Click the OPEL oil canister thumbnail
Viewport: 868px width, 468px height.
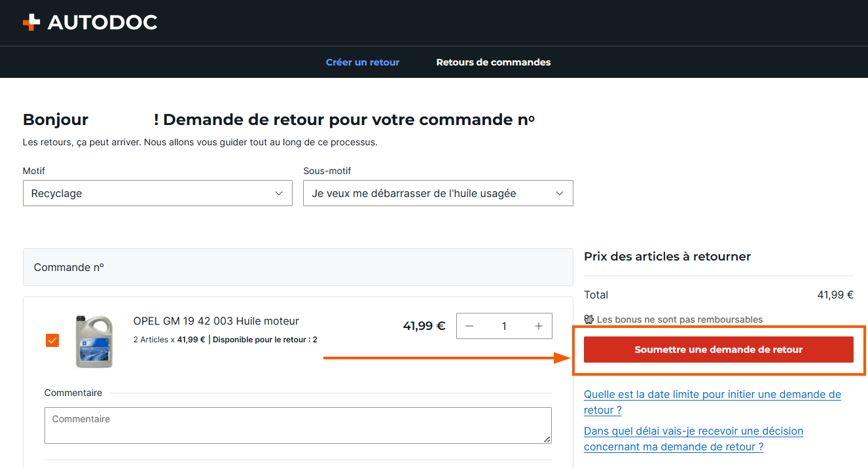click(94, 341)
